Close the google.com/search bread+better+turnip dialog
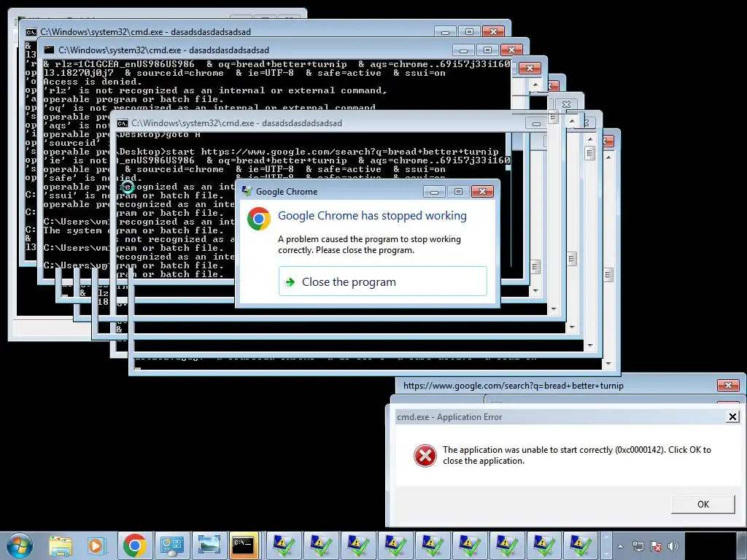Screen dimensions: 747x560 click(728, 385)
